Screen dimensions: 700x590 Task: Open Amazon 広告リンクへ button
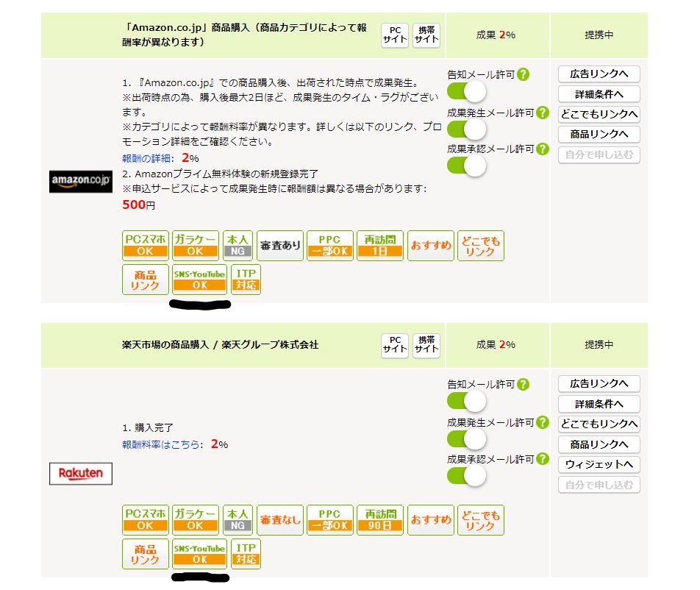pyautogui.click(x=599, y=74)
